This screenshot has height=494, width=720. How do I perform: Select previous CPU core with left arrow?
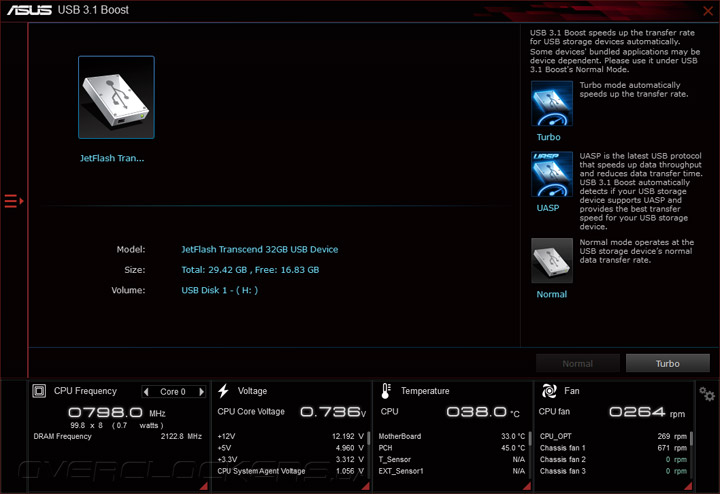[x=146, y=392]
